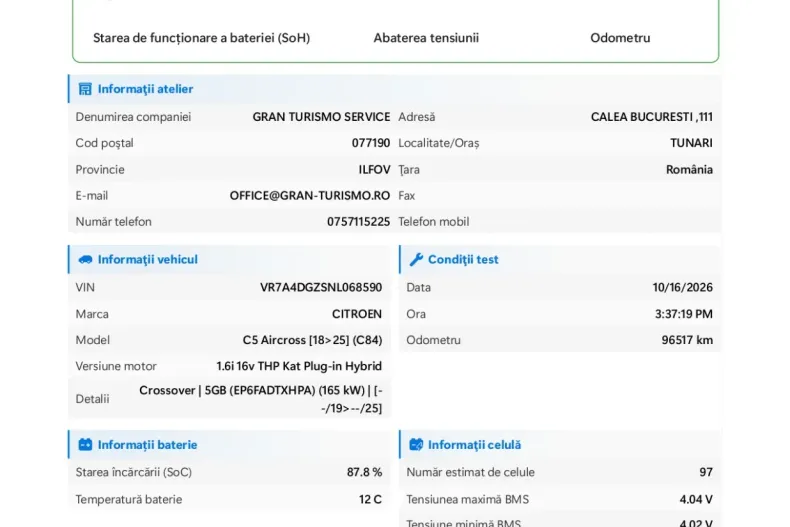Image resolution: width=790 pixels, height=527 pixels.
Task: Click the Număr telefon label
Action: tap(113, 222)
